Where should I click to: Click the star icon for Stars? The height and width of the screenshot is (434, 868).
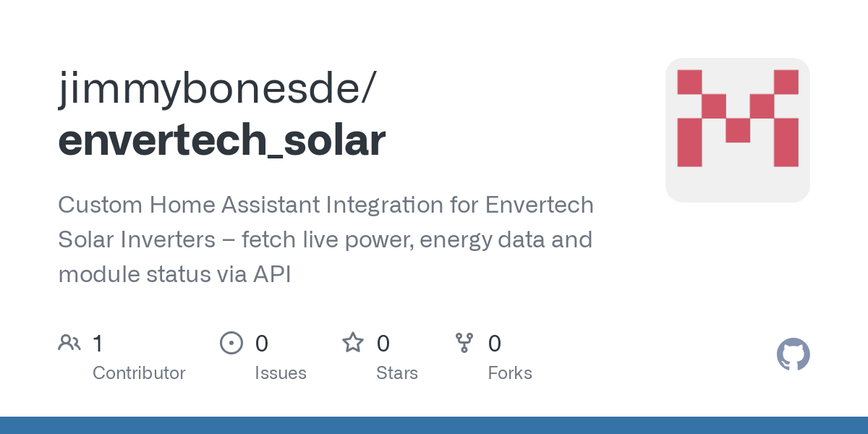pos(353,343)
